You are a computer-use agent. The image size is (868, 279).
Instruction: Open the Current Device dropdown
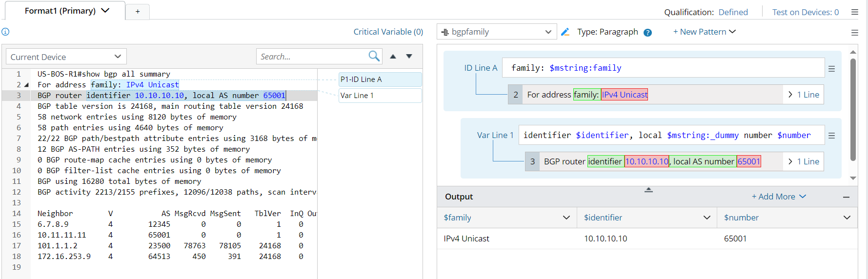click(66, 57)
